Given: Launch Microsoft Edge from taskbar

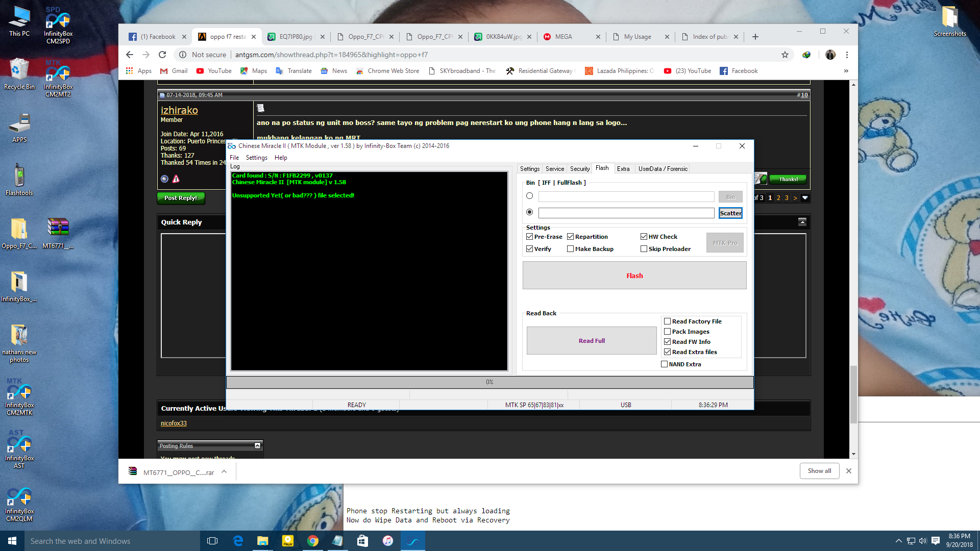Looking at the screenshot, I should click(238, 541).
